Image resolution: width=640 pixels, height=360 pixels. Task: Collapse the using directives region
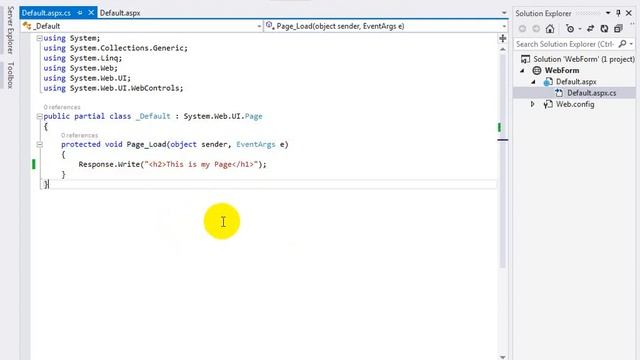39,38
